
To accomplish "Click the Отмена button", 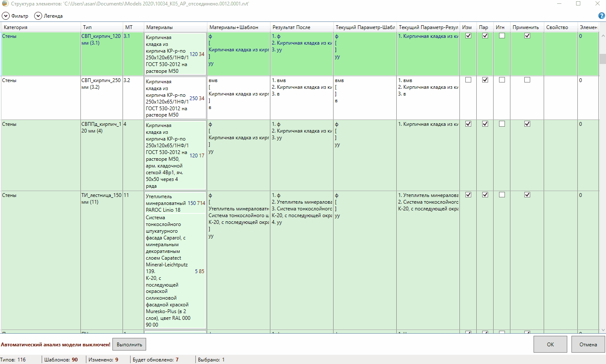I will (x=588, y=344).
